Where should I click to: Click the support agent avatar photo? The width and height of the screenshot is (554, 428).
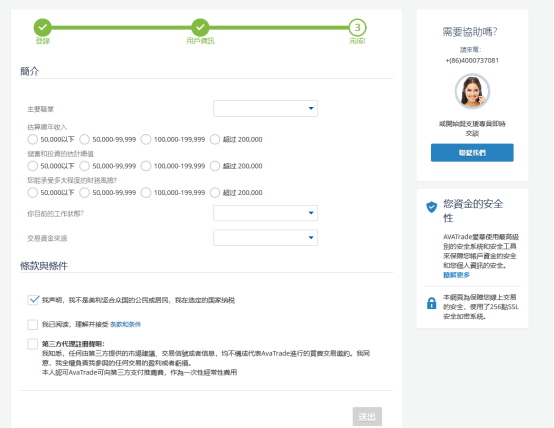click(472, 91)
